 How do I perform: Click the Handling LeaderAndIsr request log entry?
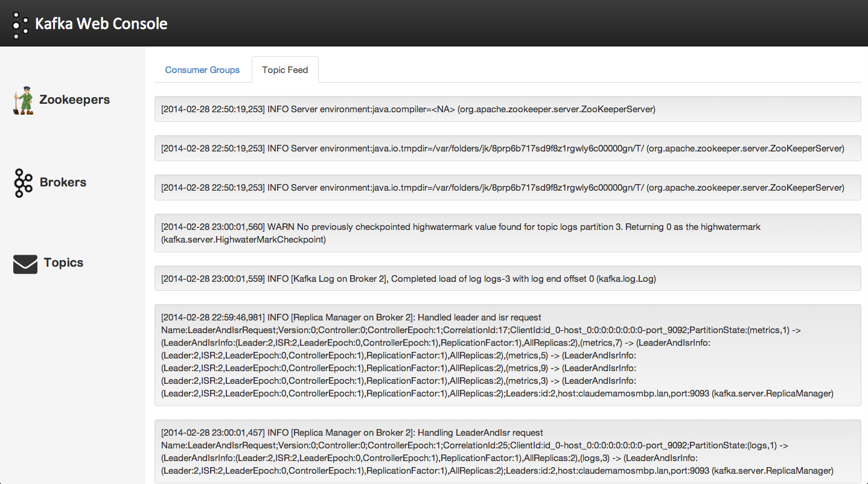coord(508,451)
